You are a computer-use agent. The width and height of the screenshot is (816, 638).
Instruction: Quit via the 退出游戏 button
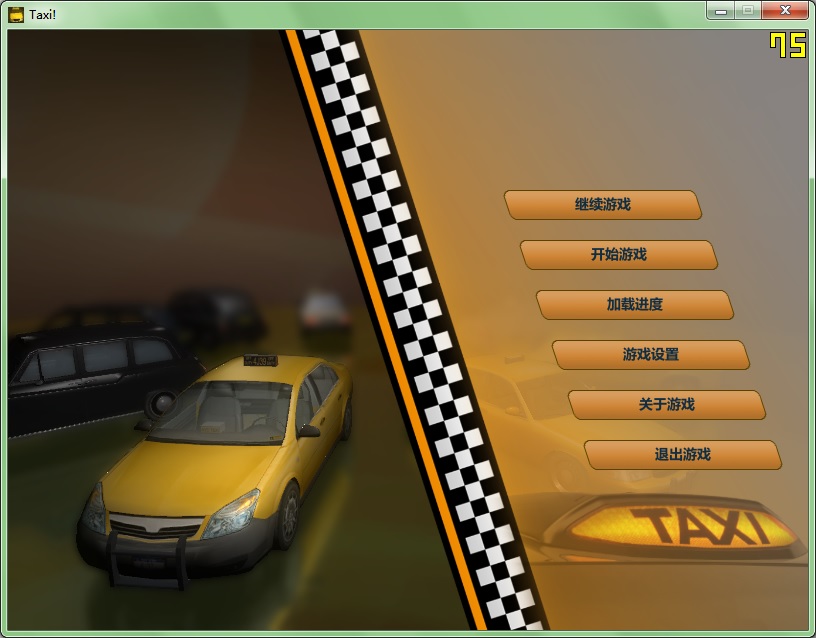(683, 454)
